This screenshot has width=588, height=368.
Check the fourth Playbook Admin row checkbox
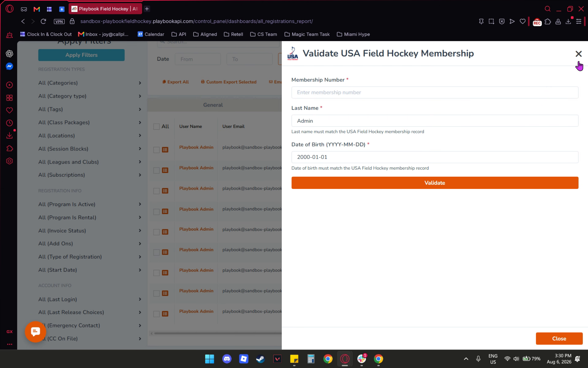click(x=157, y=212)
